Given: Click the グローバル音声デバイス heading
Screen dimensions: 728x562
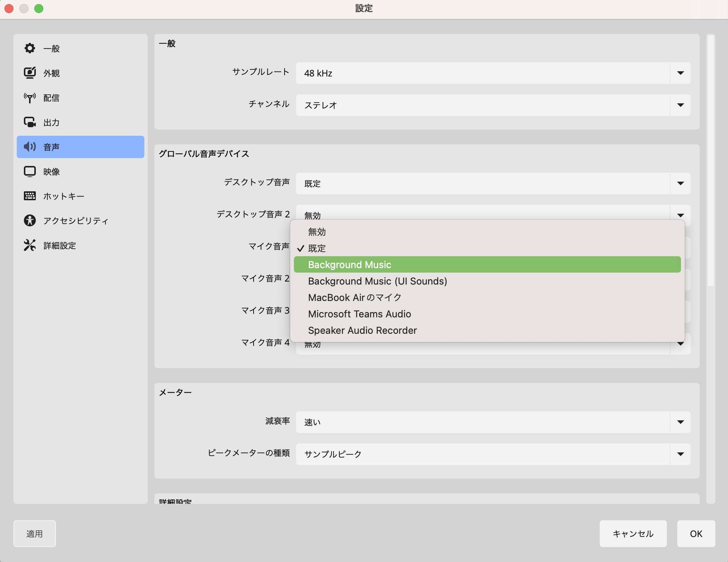Looking at the screenshot, I should pyautogui.click(x=204, y=154).
